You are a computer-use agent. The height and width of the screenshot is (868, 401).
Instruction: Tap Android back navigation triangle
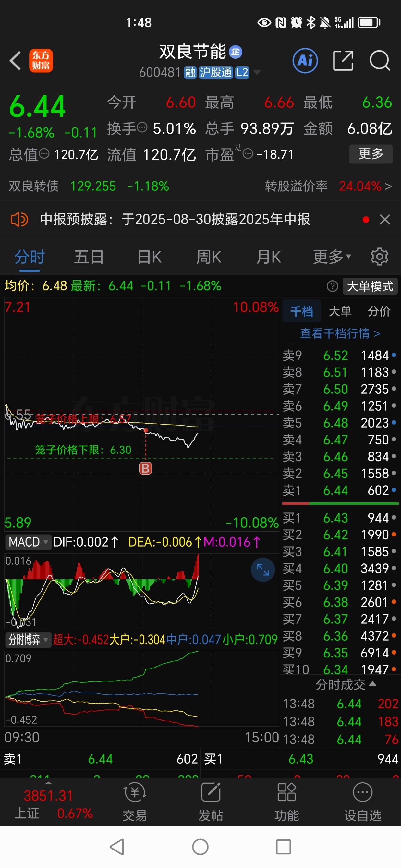point(117,847)
